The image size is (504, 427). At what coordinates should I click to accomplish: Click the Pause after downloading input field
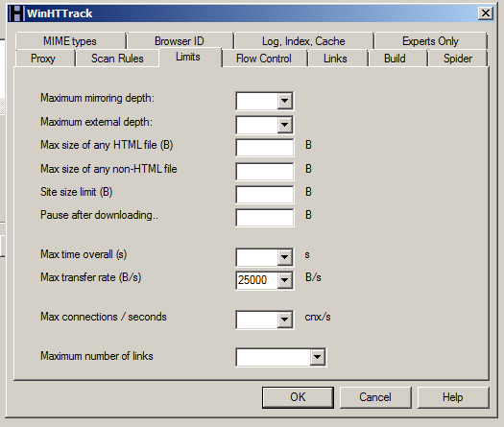coord(265,218)
